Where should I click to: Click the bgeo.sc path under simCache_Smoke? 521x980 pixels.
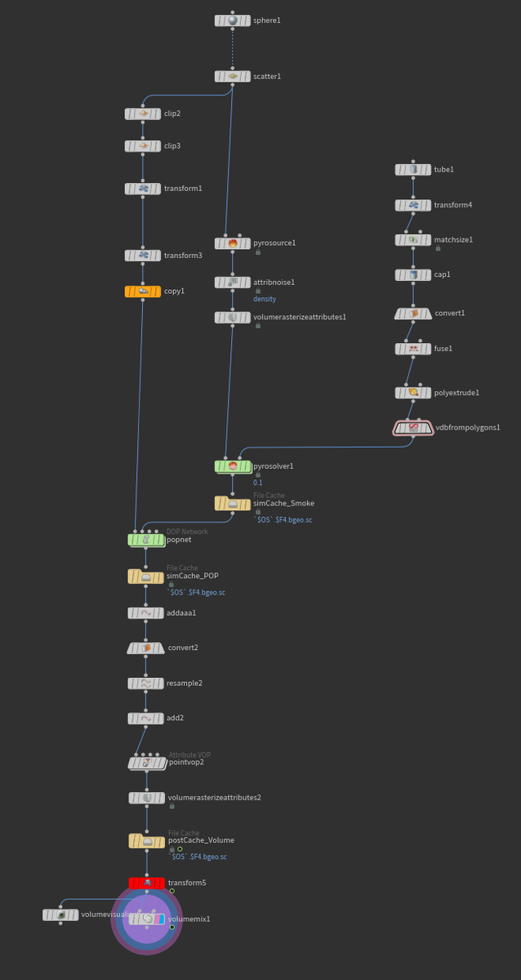(x=283, y=519)
